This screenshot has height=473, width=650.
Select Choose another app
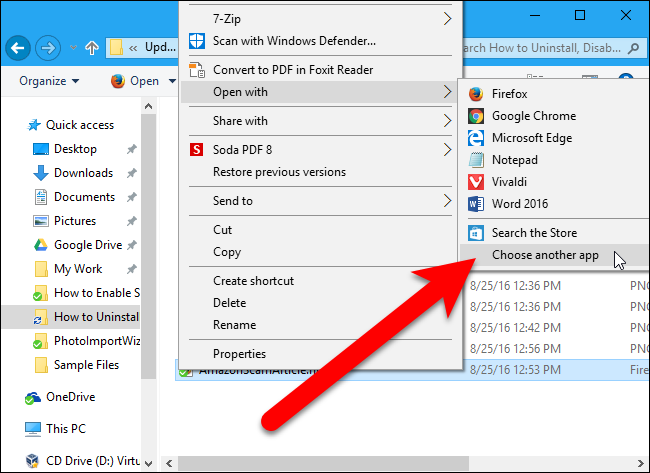point(554,255)
